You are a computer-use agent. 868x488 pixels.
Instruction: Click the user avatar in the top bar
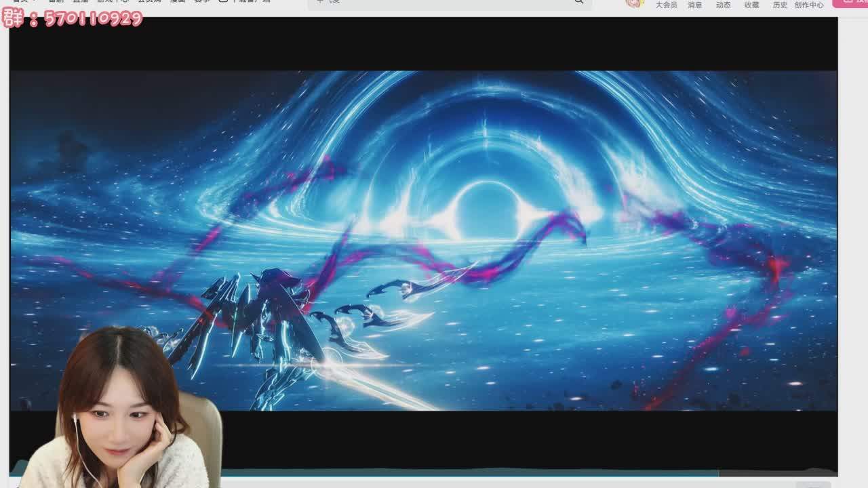(634, 3)
